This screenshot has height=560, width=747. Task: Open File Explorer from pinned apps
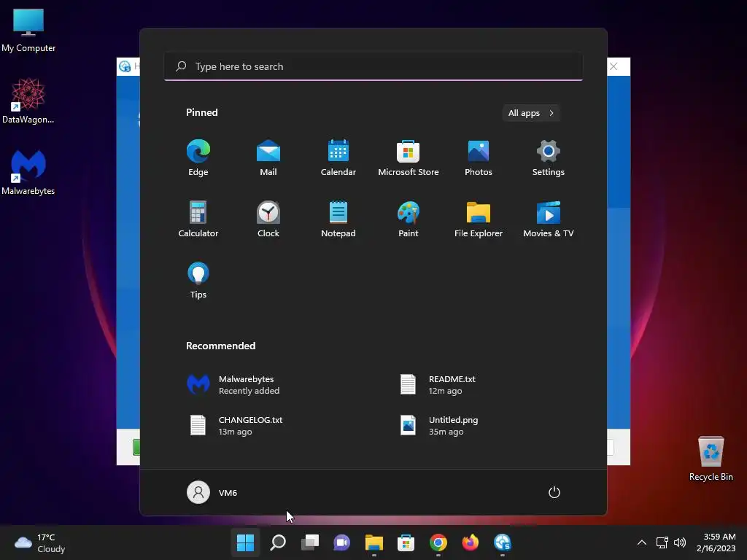(479, 219)
